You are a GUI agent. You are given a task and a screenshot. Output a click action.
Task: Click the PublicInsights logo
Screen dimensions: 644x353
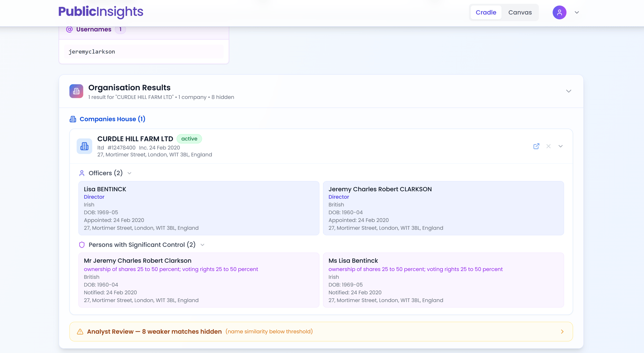coord(101,12)
